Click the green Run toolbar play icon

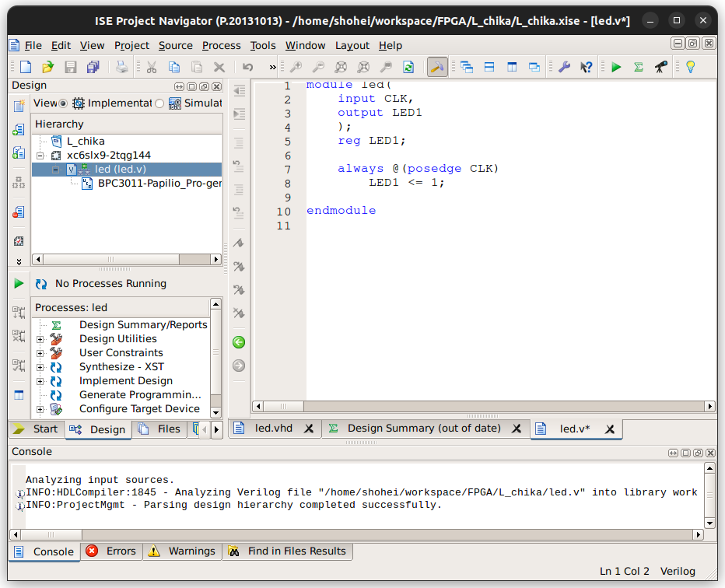pos(616,67)
